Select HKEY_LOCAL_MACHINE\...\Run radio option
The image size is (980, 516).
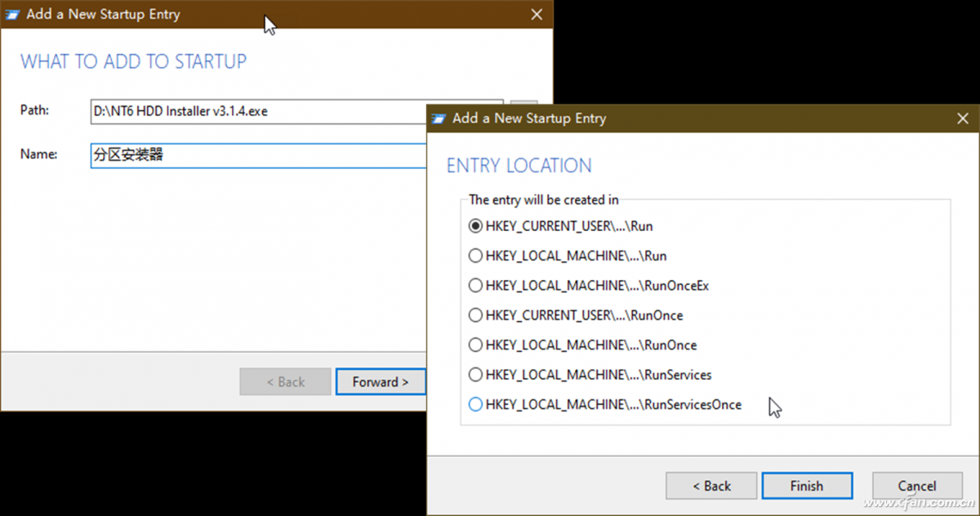click(x=475, y=256)
